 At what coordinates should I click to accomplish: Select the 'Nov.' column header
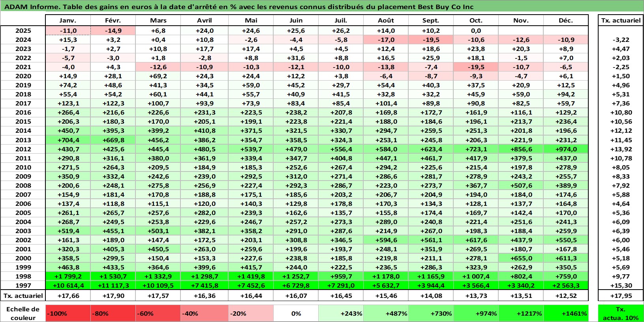pos(521,21)
